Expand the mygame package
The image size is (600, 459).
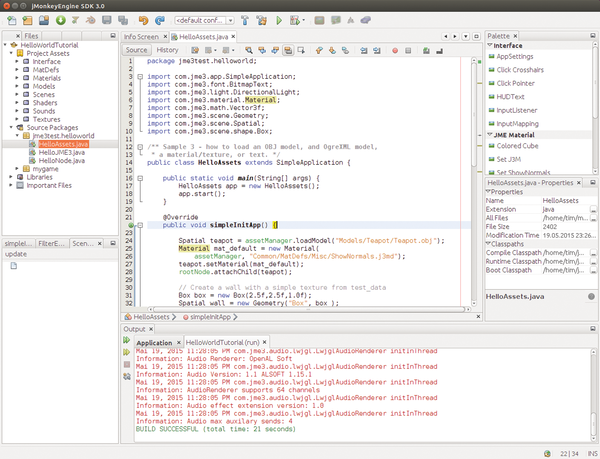point(17,169)
